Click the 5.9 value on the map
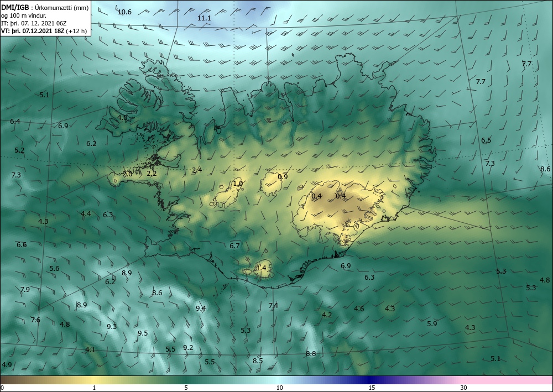Screen dimensions: 553x392 pos(432,323)
